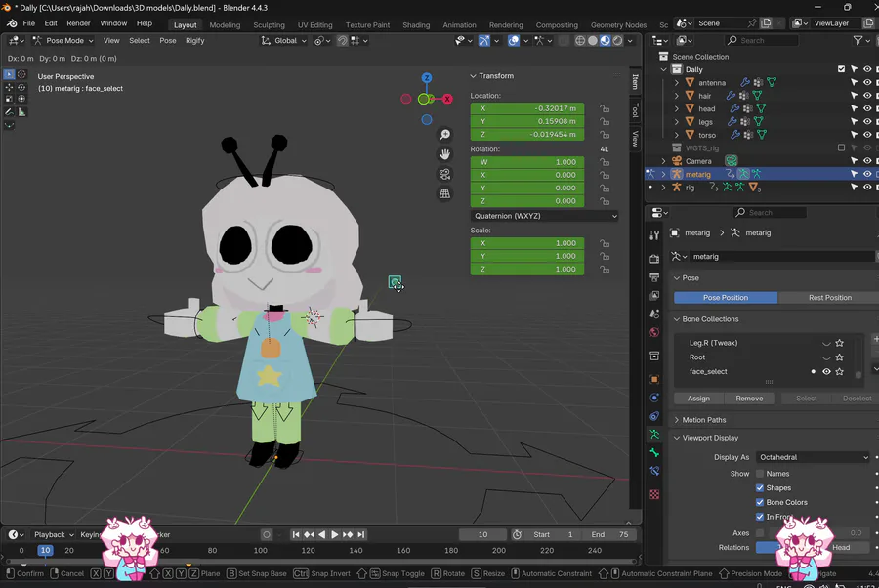Open the Tool properties tab icon

654,235
